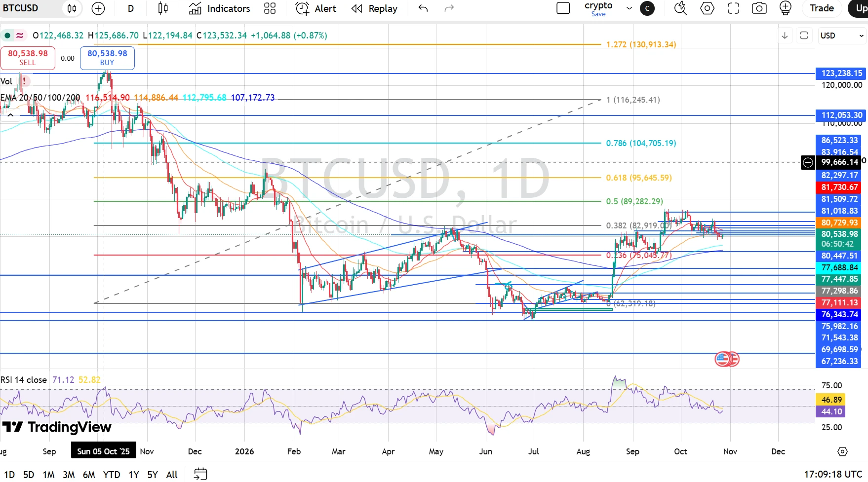Screen dimensions: 868x482
Task: Enter fullscreen chart mode
Action: point(734,8)
